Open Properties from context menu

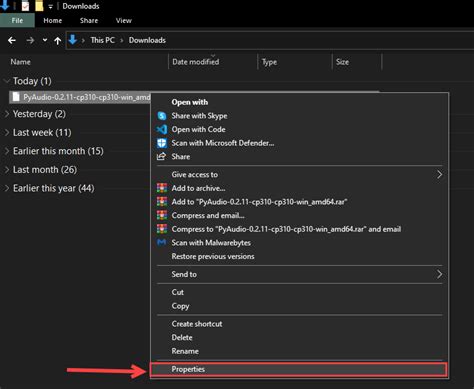pos(298,369)
